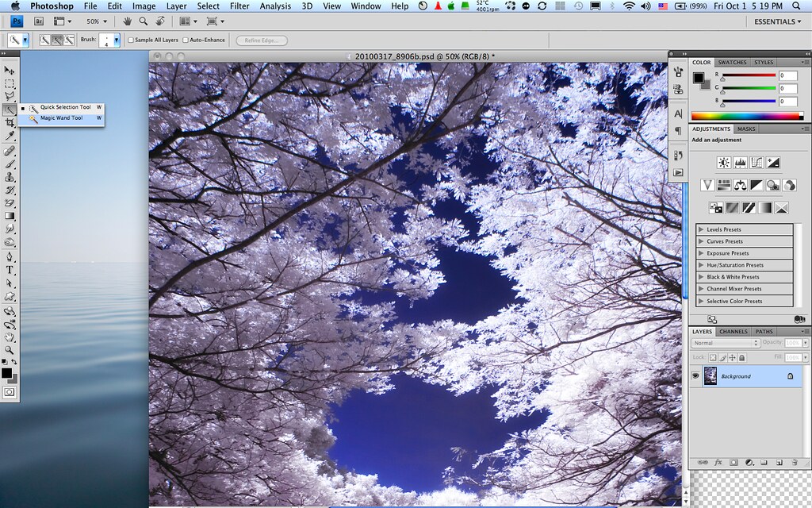
Task: Add a layer style via fx icon
Action: pyautogui.click(x=718, y=463)
